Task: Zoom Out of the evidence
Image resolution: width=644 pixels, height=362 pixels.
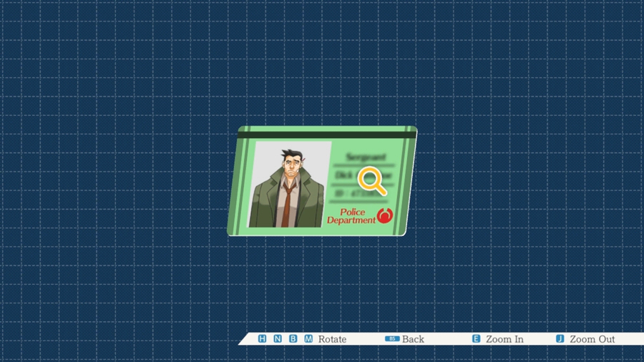Action: pyautogui.click(x=592, y=339)
